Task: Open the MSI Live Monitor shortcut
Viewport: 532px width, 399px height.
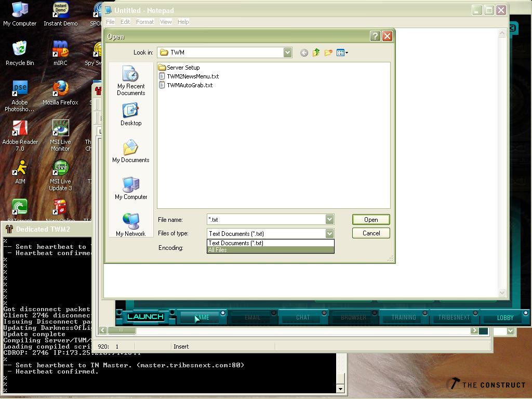Action: (60, 136)
